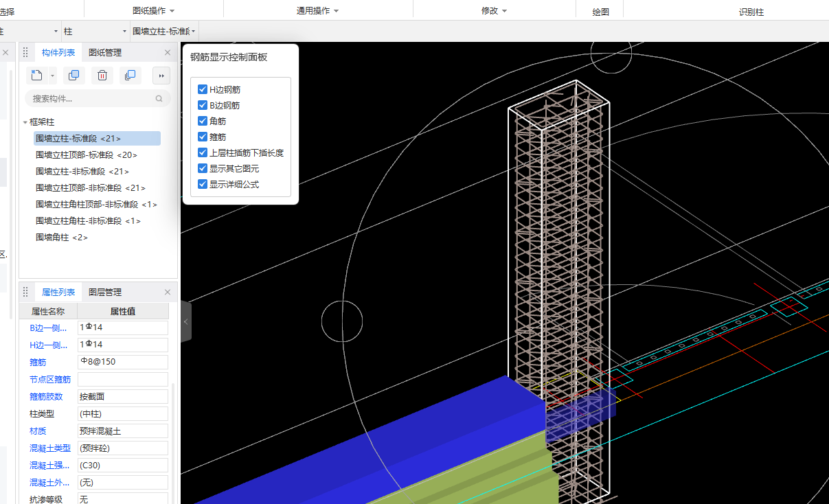Switch to 图层管理 tab
The image size is (829, 504).
(105, 292)
